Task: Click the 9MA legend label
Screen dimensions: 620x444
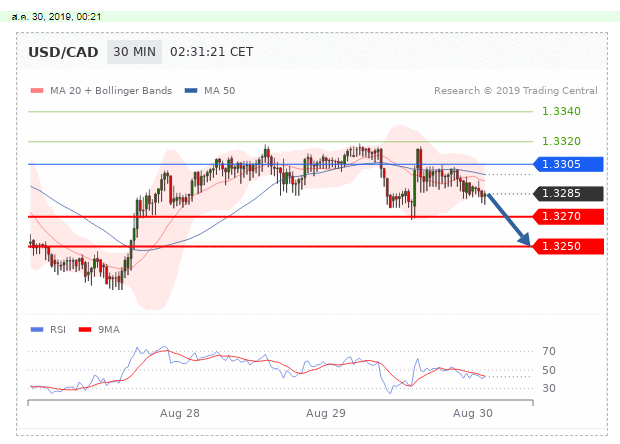Action: coord(109,329)
